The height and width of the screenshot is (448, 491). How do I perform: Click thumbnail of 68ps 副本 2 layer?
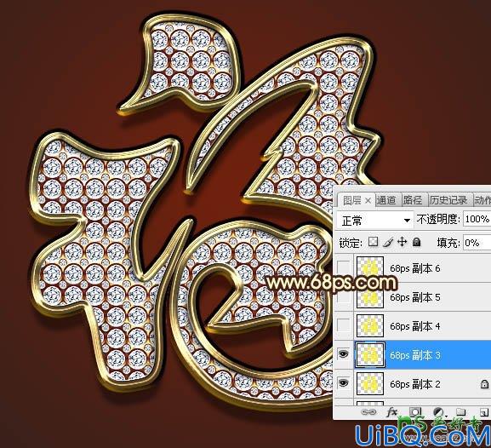coord(370,383)
